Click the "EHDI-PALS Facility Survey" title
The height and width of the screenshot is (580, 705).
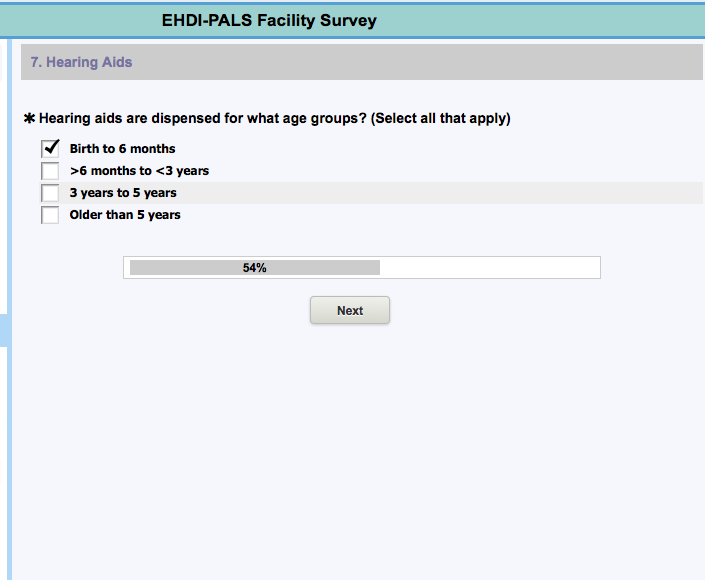[x=269, y=20]
